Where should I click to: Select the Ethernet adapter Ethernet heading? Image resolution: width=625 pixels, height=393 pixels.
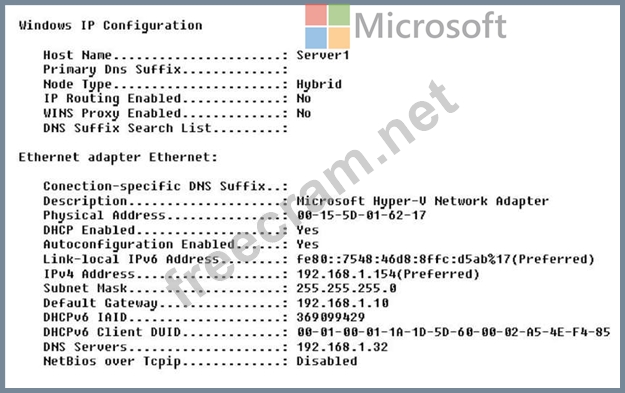[118, 157]
